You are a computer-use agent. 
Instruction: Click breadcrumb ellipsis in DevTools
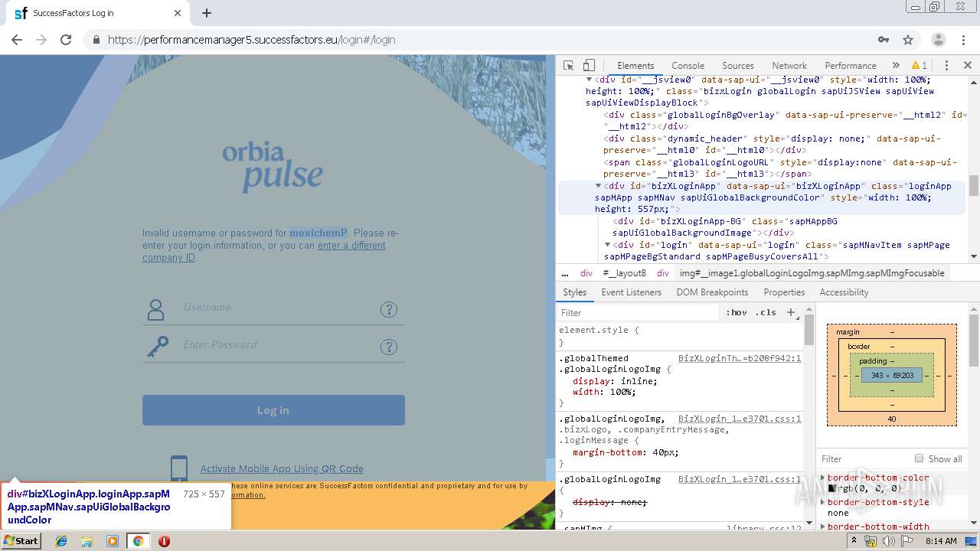(565, 273)
